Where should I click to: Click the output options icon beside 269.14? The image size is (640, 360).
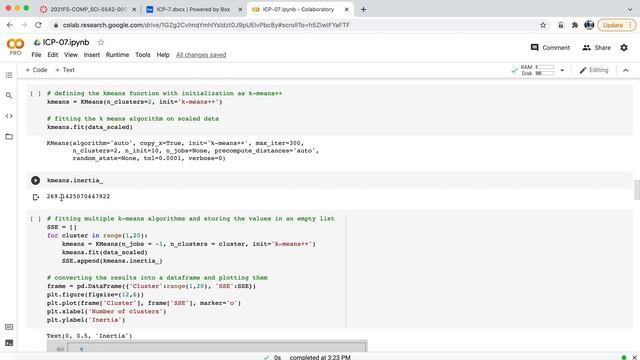click(36, 197)
